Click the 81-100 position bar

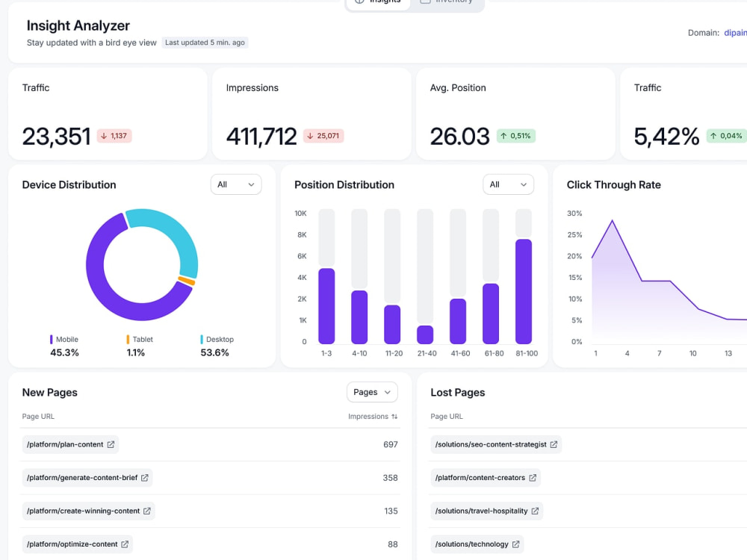coord(524,291)
